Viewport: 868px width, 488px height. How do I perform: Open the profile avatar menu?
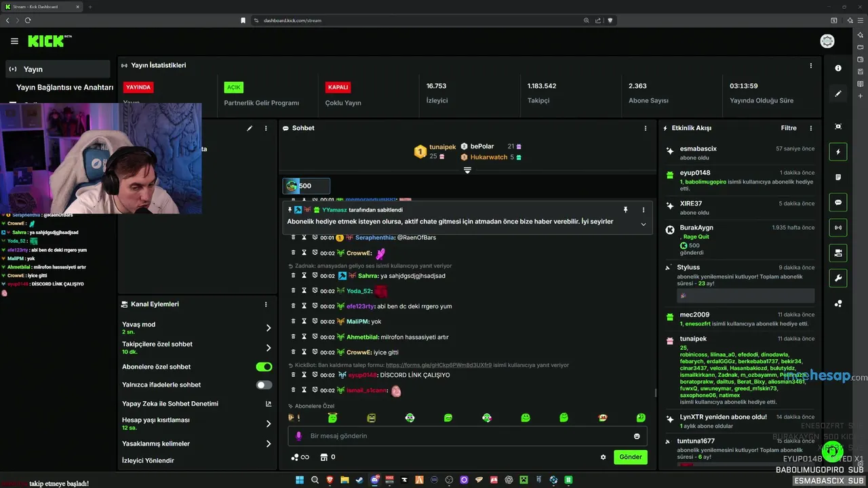pyautogui.click(x=827, y=41)
